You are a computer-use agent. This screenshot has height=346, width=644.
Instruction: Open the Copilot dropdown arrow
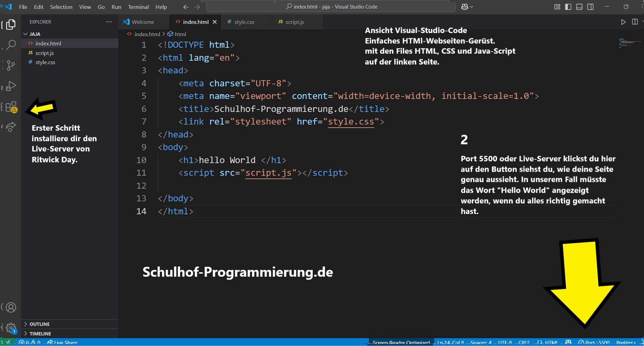click(x=472, y=7)
